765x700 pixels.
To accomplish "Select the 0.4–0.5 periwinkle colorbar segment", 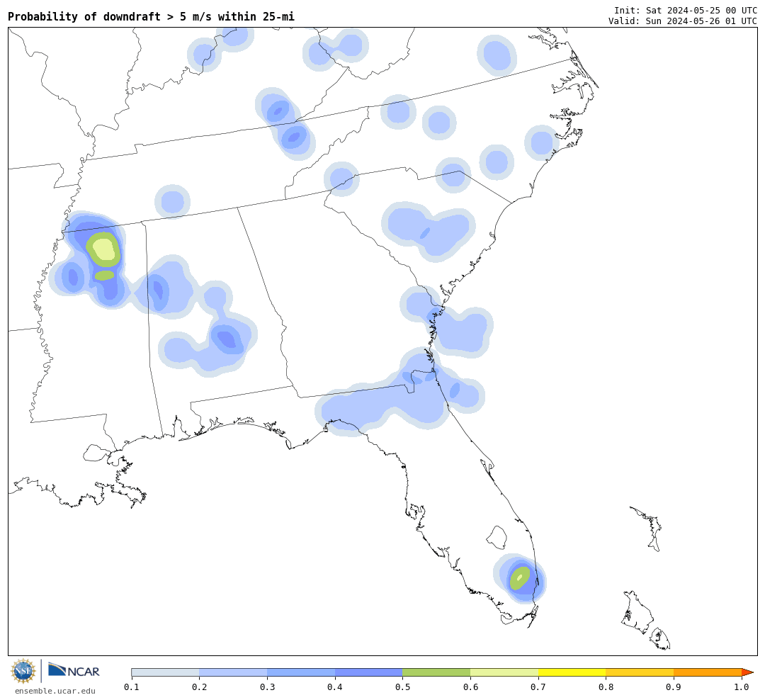I will 369,672.
